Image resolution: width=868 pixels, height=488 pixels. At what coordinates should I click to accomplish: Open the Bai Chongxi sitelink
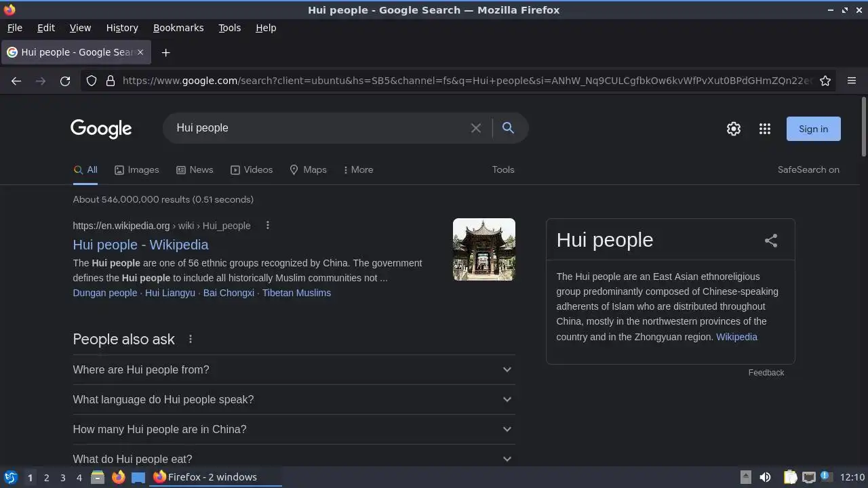point(229,293)
